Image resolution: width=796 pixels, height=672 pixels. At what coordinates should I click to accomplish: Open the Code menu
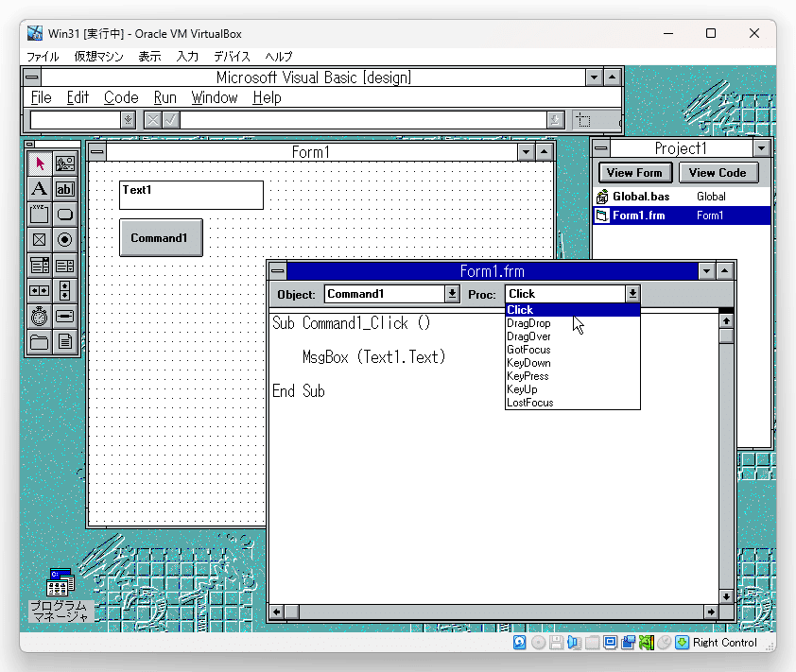[121, 97]
